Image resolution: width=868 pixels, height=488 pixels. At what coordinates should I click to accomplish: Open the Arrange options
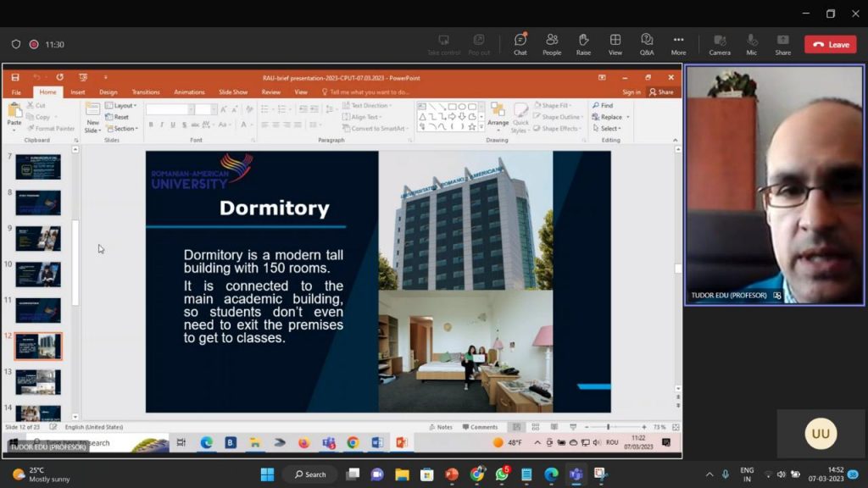coord(498,116)
